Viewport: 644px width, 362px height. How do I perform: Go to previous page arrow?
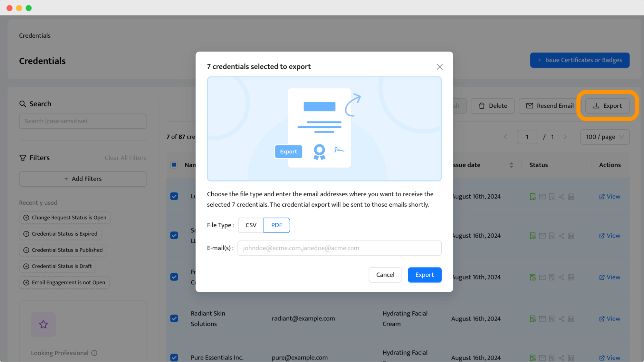505,137
